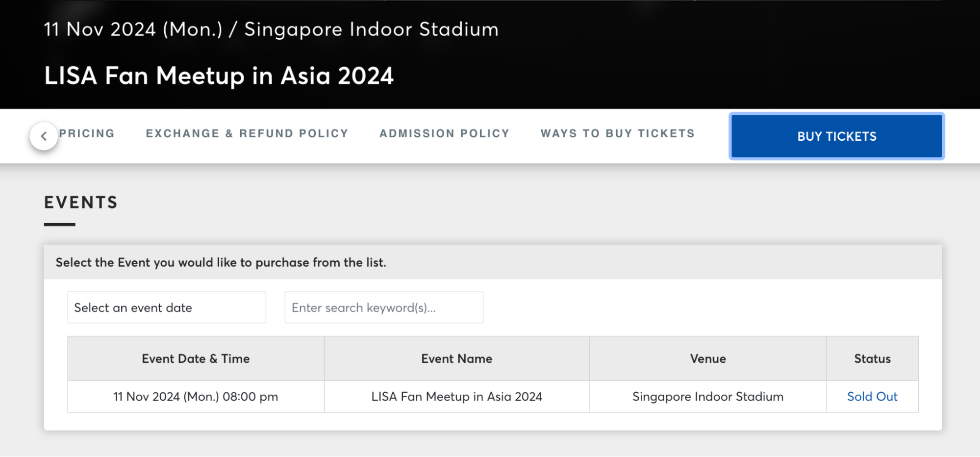The height and width of the screenshot is (457, 980).
Task: Select the 11 Nov 2024 08:00 pm cell
Action: click(x=196, y=396)
